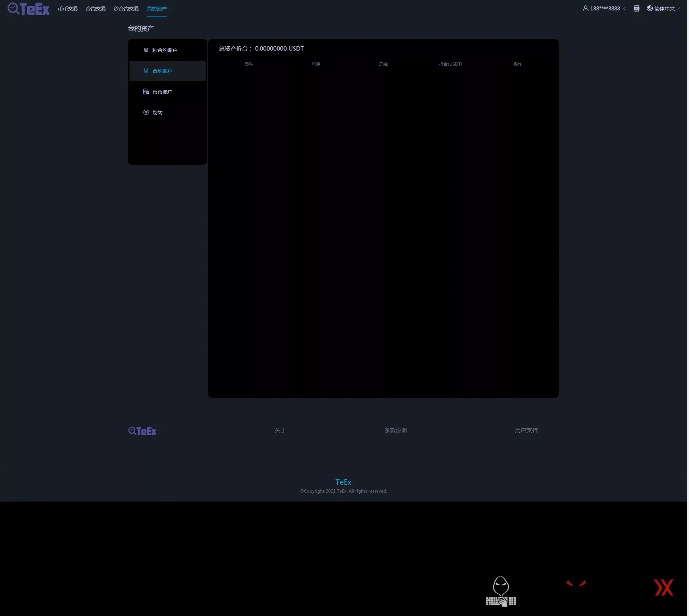This screenshot has width=689, height=616.
Task: Expand the 188****8888 account chevron
Action: (624, 9)
